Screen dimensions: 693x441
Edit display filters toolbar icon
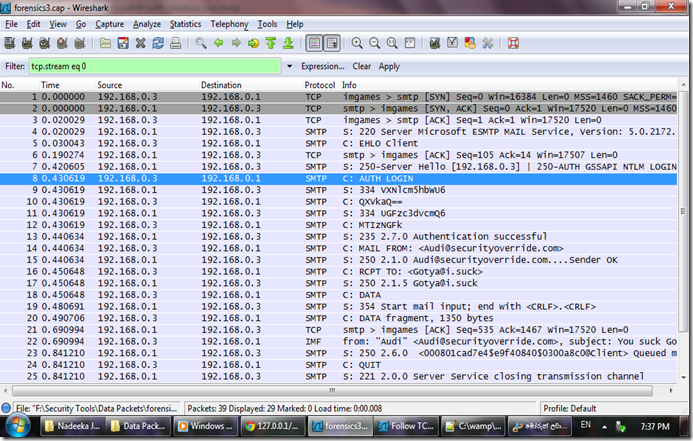[x=453, y=43]
